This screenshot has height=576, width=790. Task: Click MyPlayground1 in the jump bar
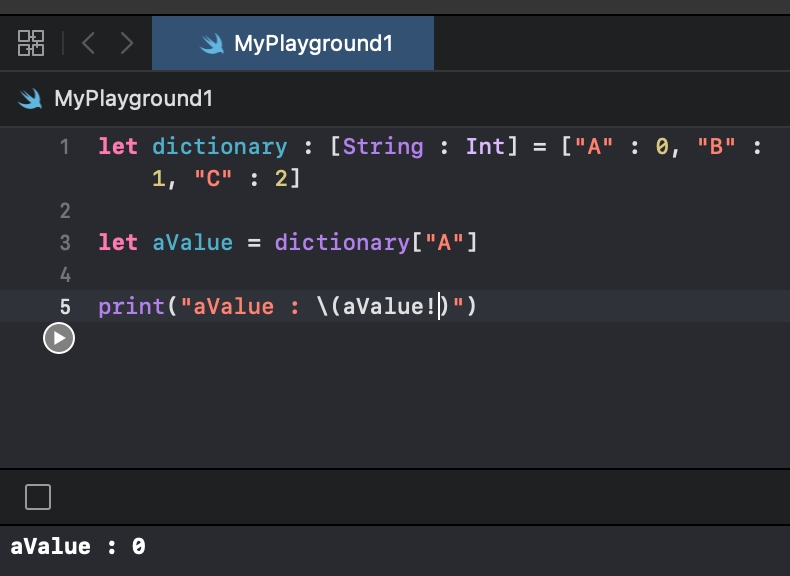[134, 99]
